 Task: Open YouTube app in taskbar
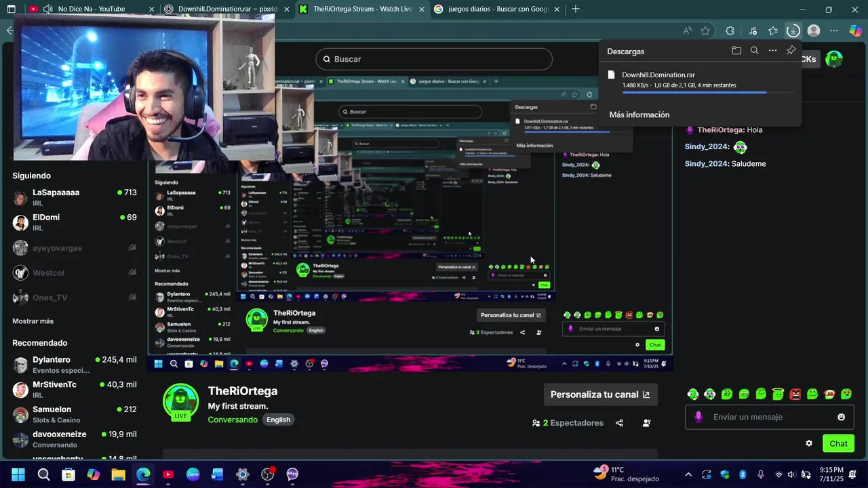[x=168, y=474]
